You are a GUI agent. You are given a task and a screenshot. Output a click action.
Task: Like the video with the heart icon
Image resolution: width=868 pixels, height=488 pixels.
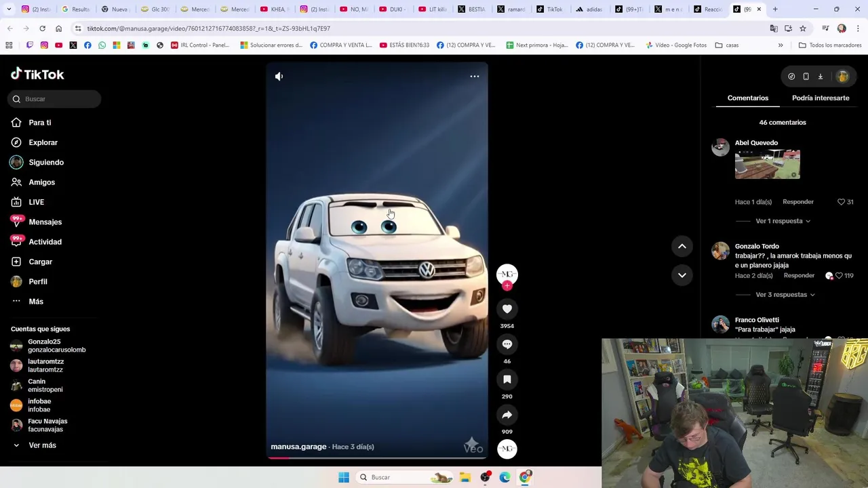(507, 309)
